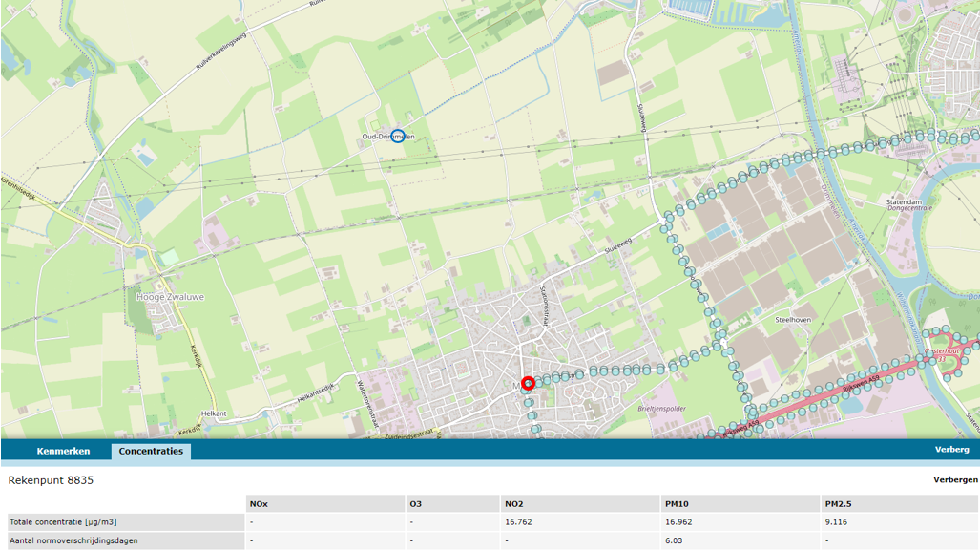Select the red highlighted calculation point marker
The image size is (980, 551).
click(x=528, y=383)
